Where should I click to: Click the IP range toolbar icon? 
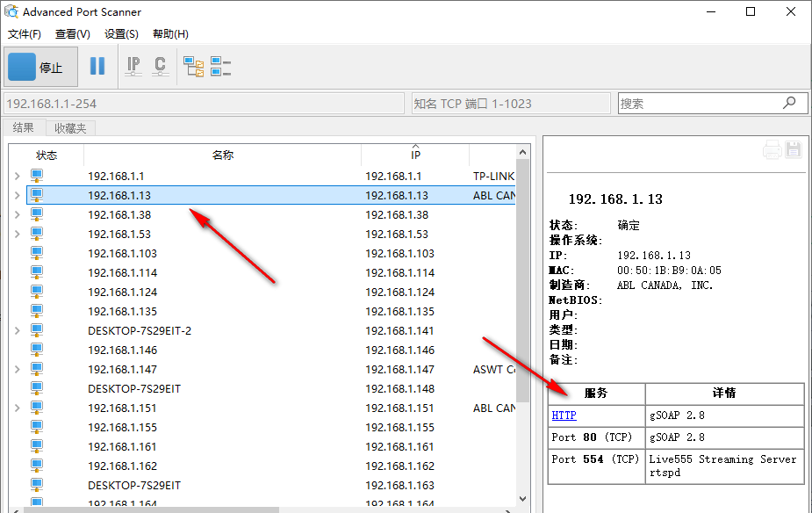(x=133, y=66)
